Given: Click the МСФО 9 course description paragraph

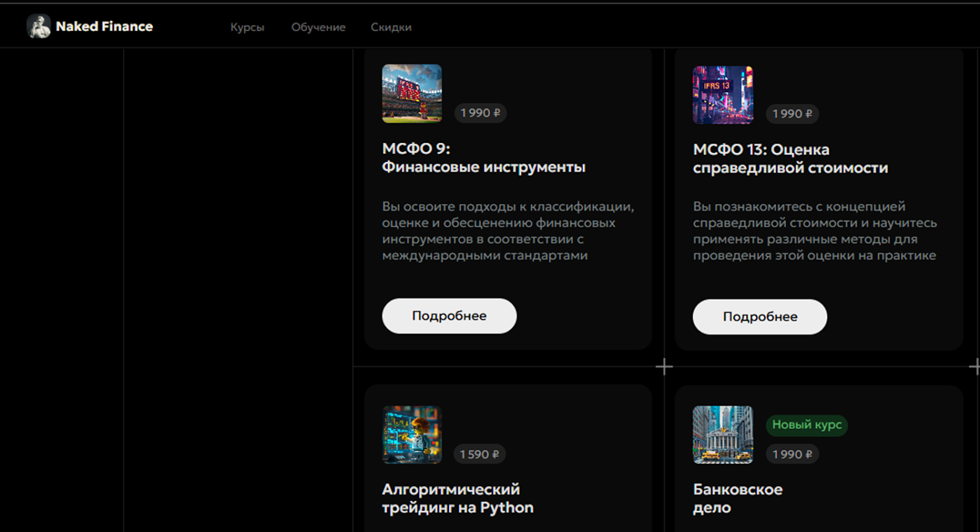Looking at the screenshot, I should tap(508, 231).
